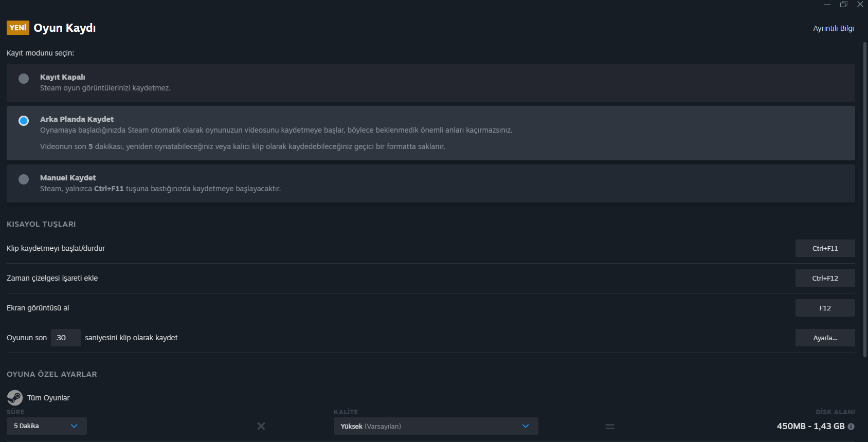Click the KISAYOL TUŞLARI section heading
Screen dimensions: 868x442
pos(41,224)
